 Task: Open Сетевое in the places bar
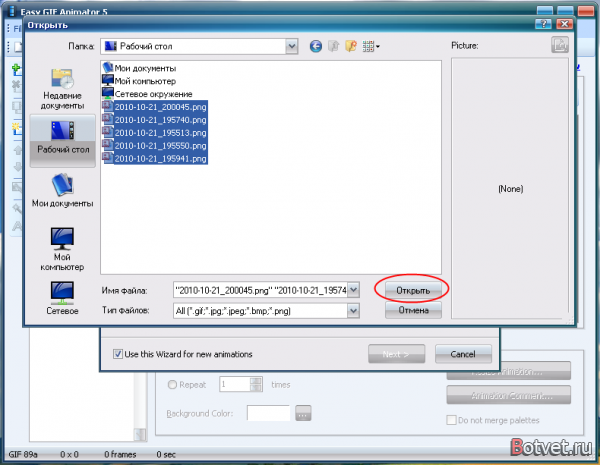(62, 297)
